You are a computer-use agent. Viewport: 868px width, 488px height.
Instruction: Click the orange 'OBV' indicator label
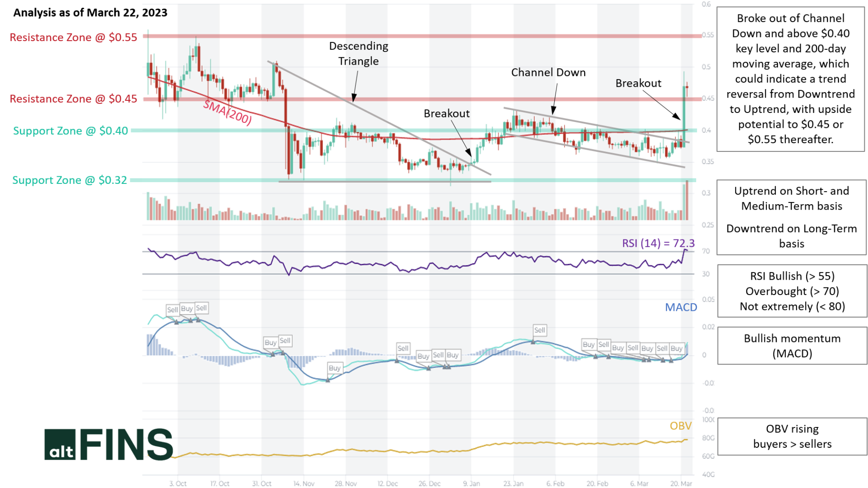(x=680, y=426)
